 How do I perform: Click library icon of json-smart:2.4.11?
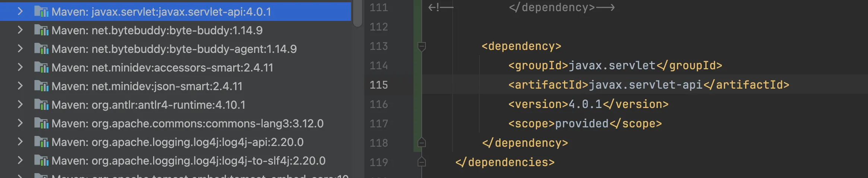[41, 86]
